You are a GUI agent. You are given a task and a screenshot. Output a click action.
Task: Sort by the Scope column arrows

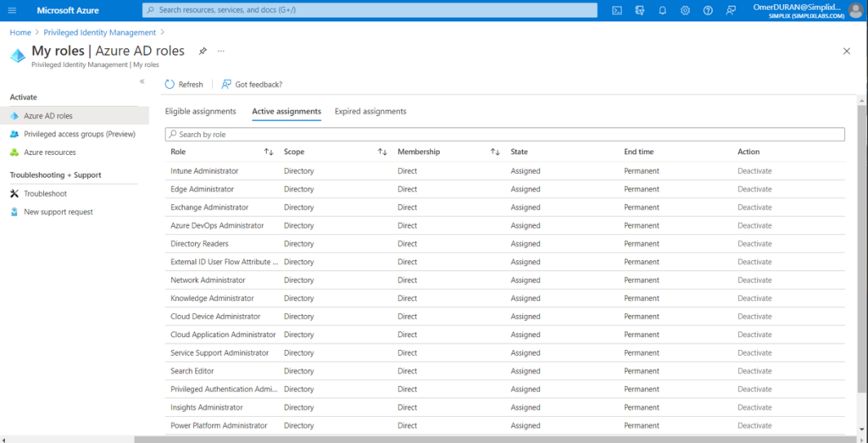click(382, 152)
